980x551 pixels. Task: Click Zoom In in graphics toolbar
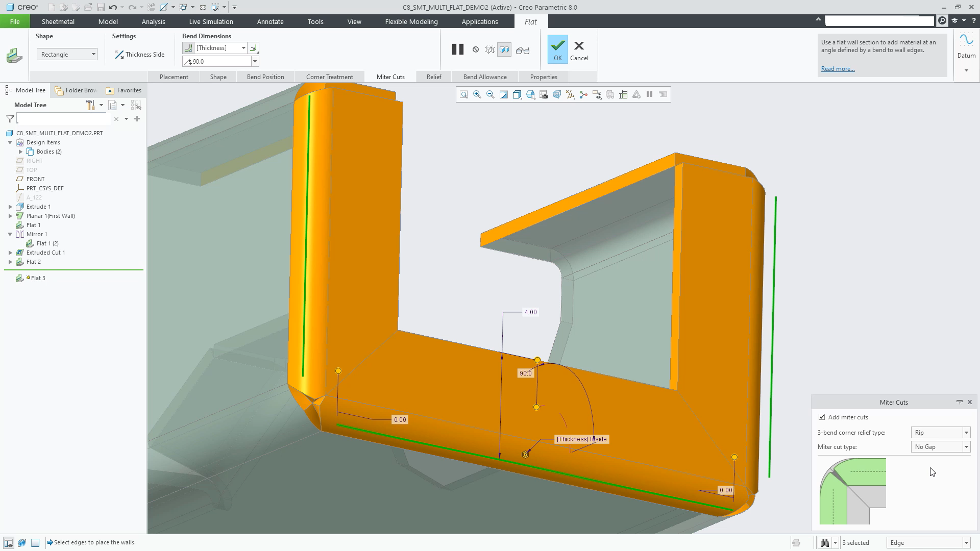[x=477, y=94]
